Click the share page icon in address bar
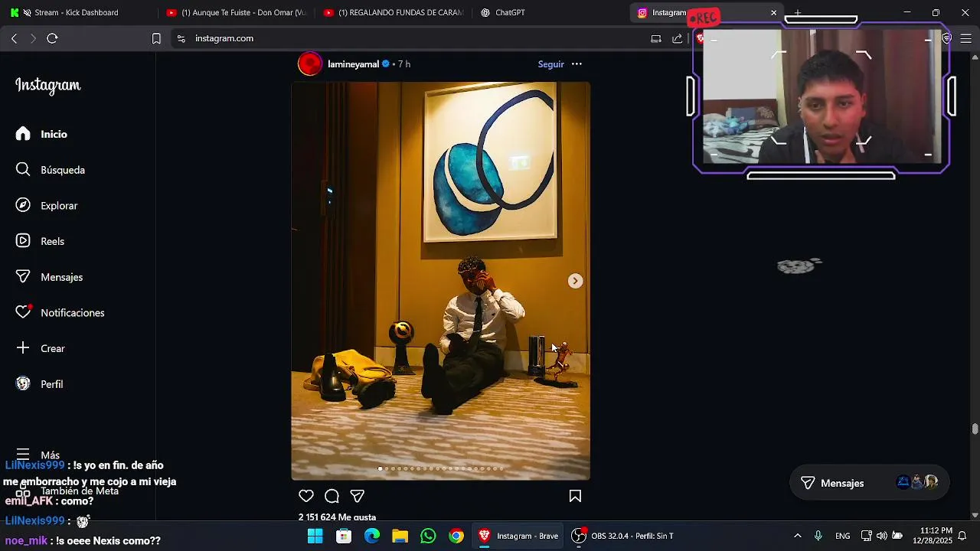Screen dimensions: 980x551 (x=677, y=38)
